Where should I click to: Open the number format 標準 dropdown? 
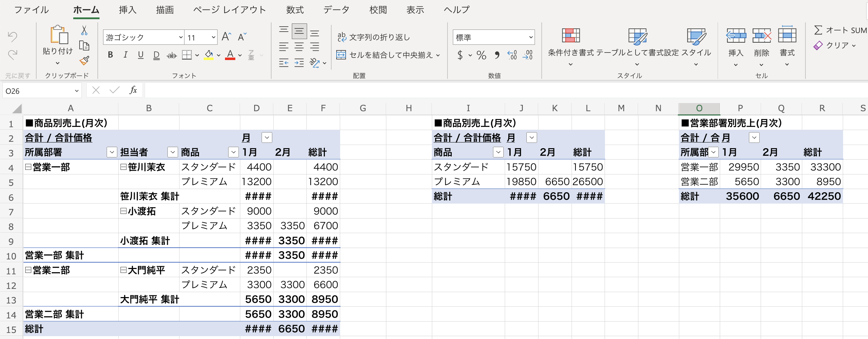click(x=531, y=37)
